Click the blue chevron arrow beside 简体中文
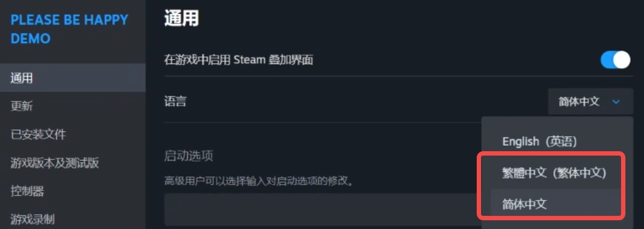Viewport: 644px width, 229px height. 616,102
